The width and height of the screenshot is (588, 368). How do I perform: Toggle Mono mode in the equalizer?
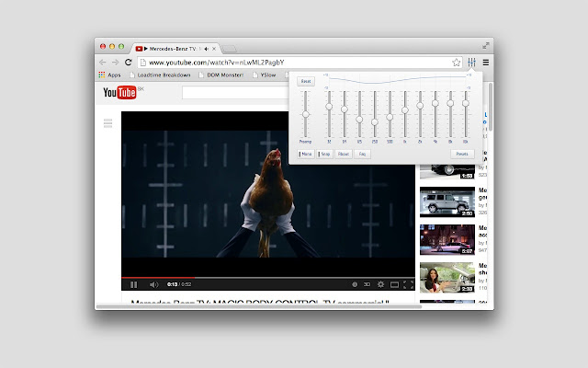tap(306, 154)
